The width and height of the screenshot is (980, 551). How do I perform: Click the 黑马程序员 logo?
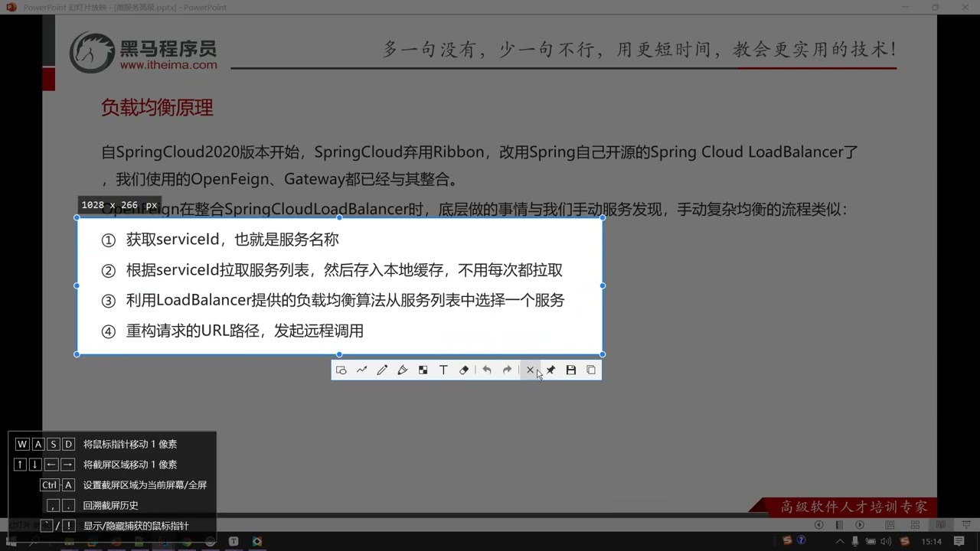(x=144, y=52)
